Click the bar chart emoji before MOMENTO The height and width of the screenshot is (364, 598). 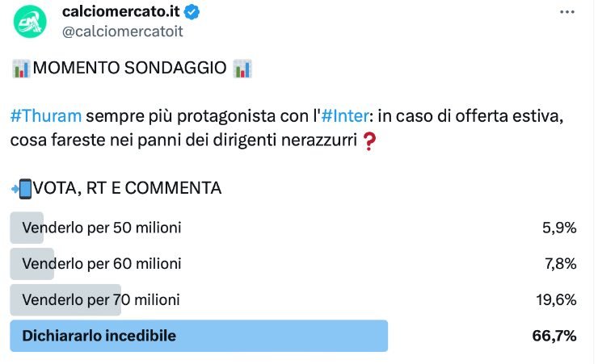[21, 69]
